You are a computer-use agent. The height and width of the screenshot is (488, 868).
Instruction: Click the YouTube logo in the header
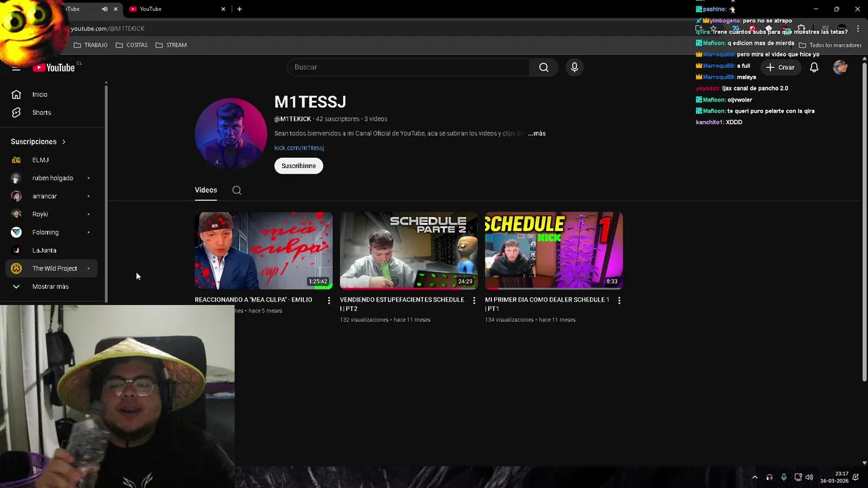point(54,67)
